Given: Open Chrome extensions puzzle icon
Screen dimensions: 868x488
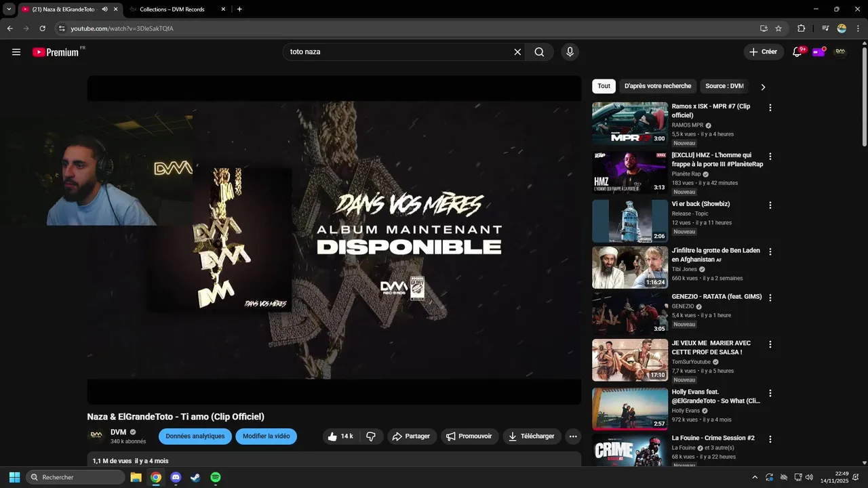Looking at the screenshot, I should pos(801,28).
